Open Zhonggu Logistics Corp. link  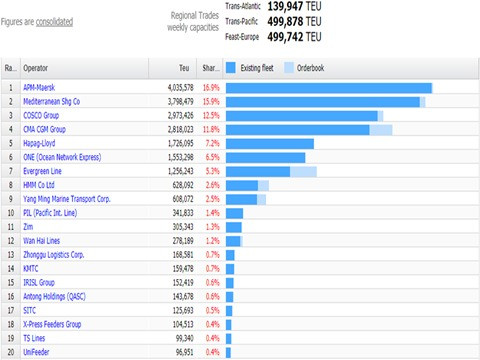53,255
